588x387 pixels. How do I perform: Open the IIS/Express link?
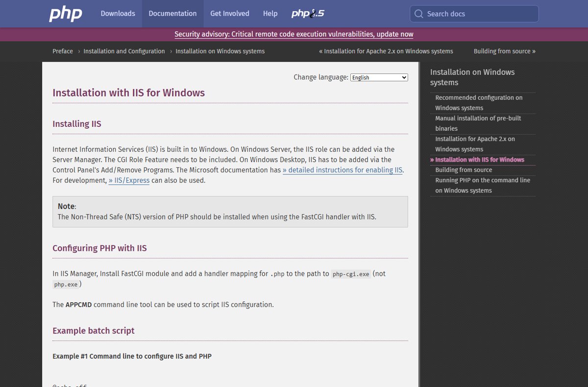[x=129, y=180]
